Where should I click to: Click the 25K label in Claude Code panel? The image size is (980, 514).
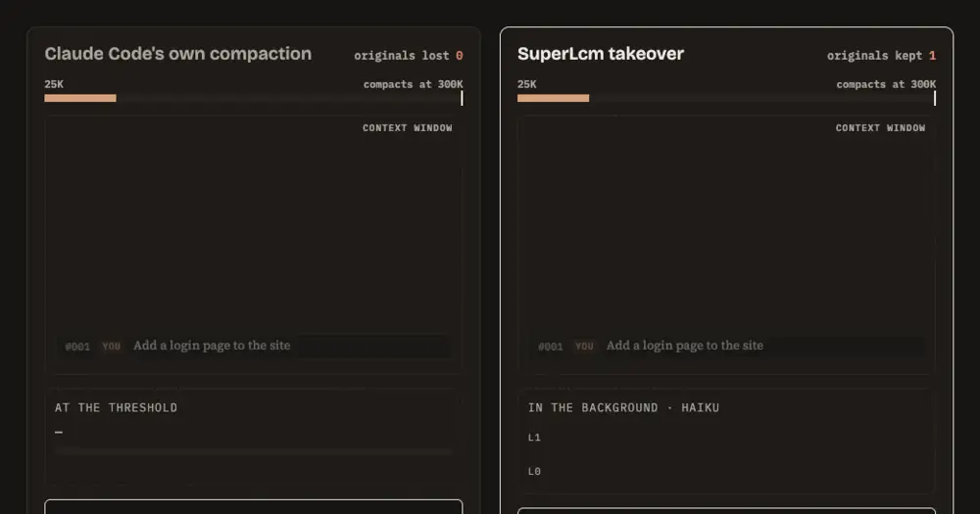tap(54, 84)
